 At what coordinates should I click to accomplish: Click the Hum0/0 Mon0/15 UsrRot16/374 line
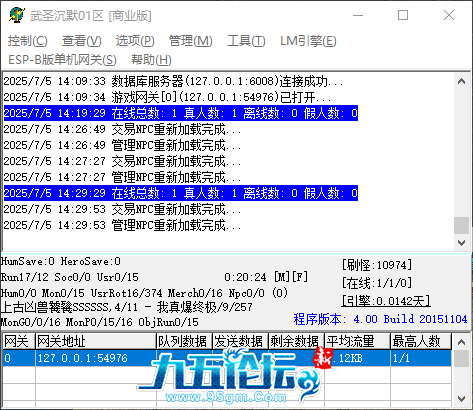[x=144, y=293]
